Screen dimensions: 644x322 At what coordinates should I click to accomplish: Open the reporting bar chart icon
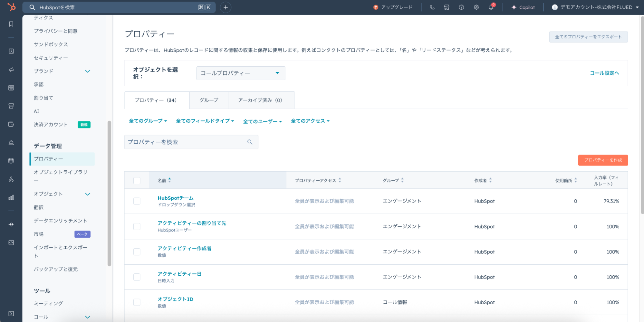point(11,197)
